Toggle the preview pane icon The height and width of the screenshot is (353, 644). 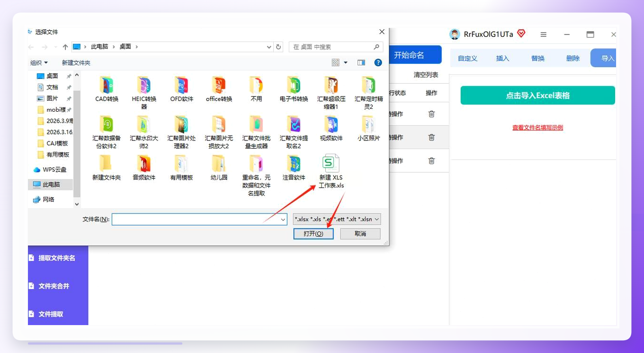[361, 62]
